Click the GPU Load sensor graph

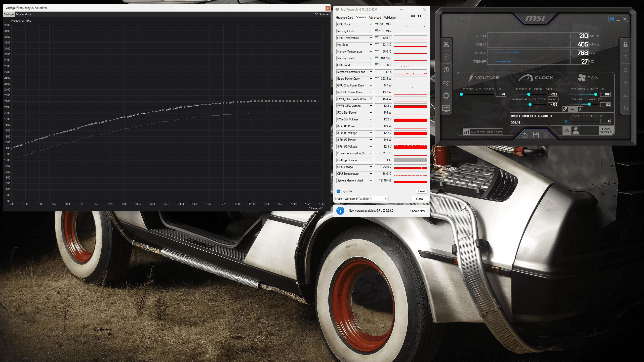click(x=410, y=65)
